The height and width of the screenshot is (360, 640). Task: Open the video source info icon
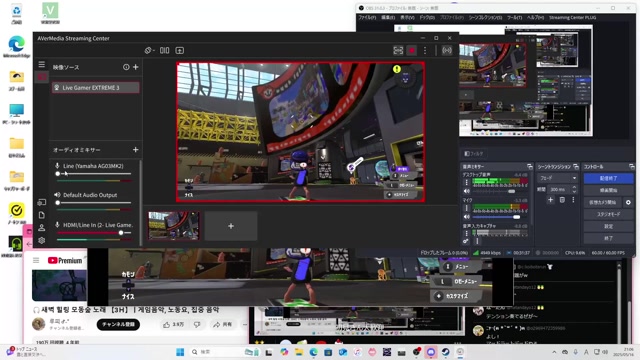[126, 67]
